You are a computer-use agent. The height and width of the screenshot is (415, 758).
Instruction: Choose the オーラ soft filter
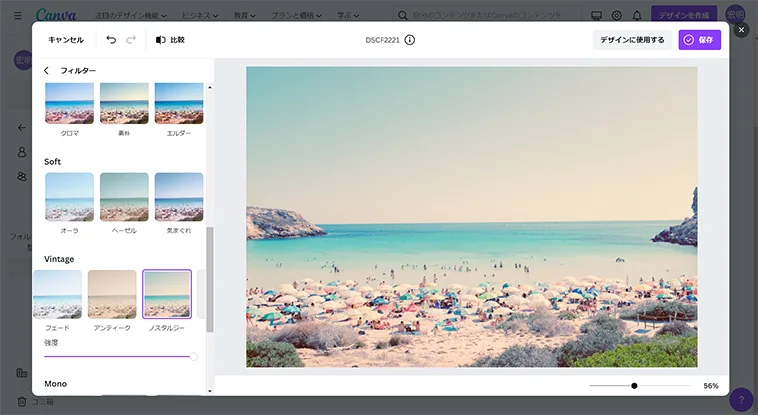(x=69, y=197)
